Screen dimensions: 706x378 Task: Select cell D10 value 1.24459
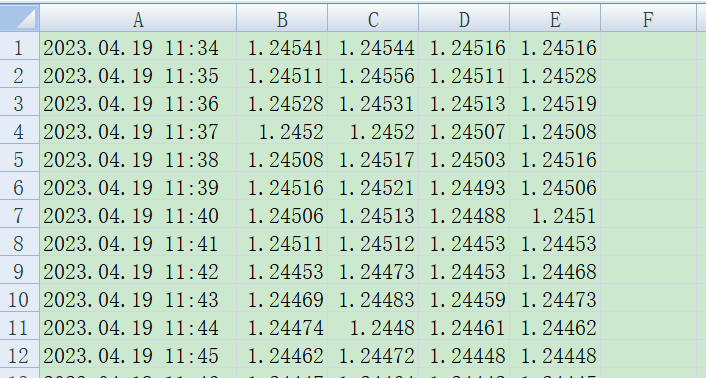tap(464, 298)
